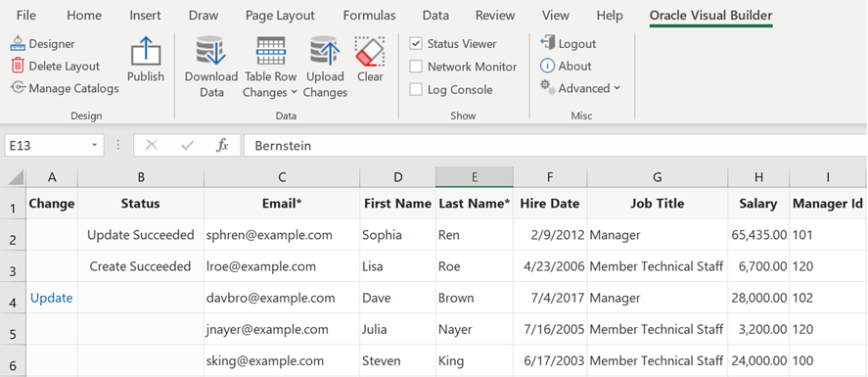Switch to the Data tab

pyautogui.click(x=435, y=16)
